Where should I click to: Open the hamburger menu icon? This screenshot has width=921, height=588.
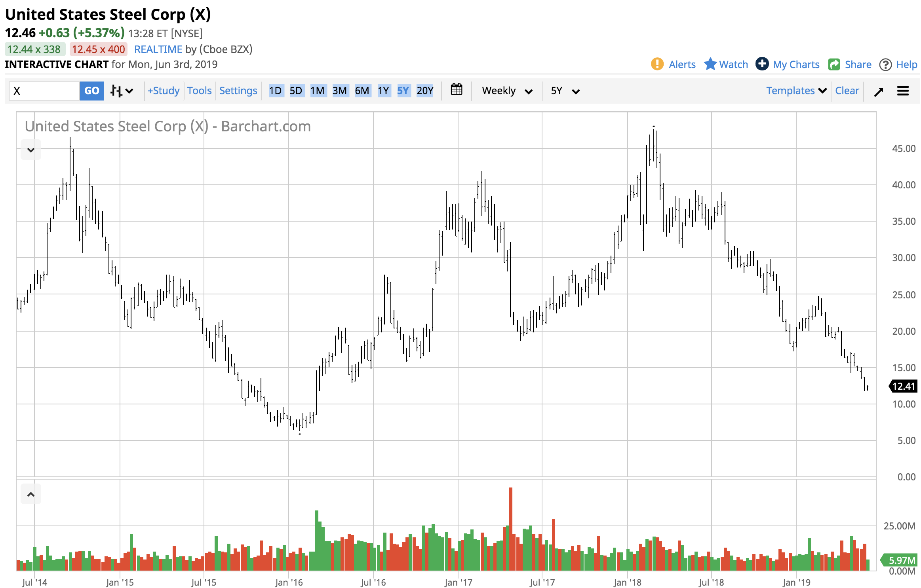tap(903, 91)
